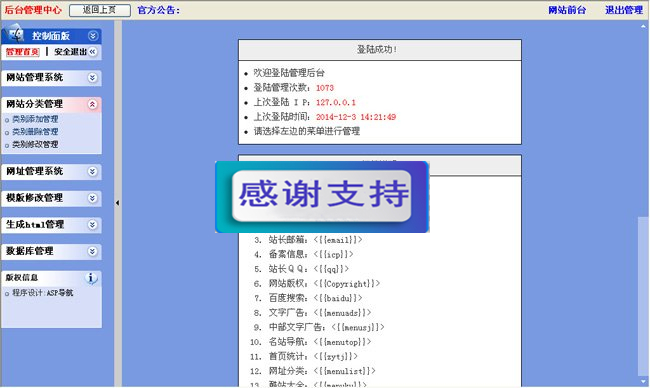Click the double-arrow icon beside 安全退出
This screenshot has height=388, width=650.
click(92, 52)
